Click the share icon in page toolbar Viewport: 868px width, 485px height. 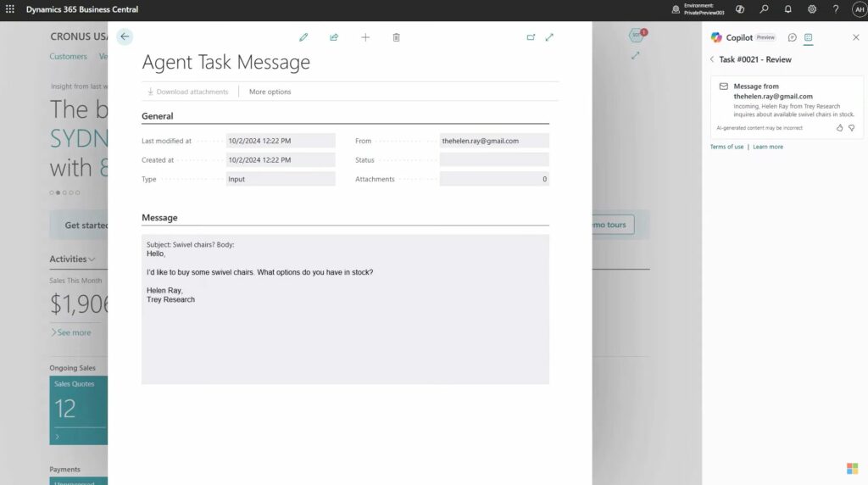tap(334, 37)
